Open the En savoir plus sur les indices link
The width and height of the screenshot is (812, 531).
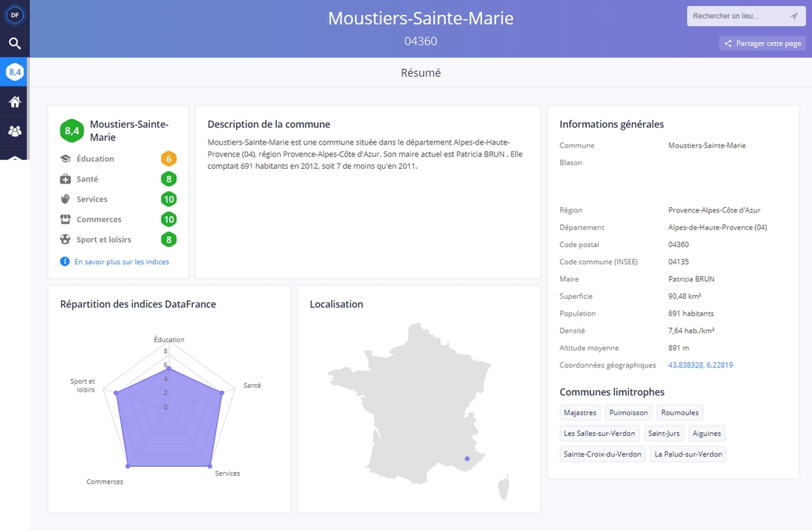coord(122,261)
